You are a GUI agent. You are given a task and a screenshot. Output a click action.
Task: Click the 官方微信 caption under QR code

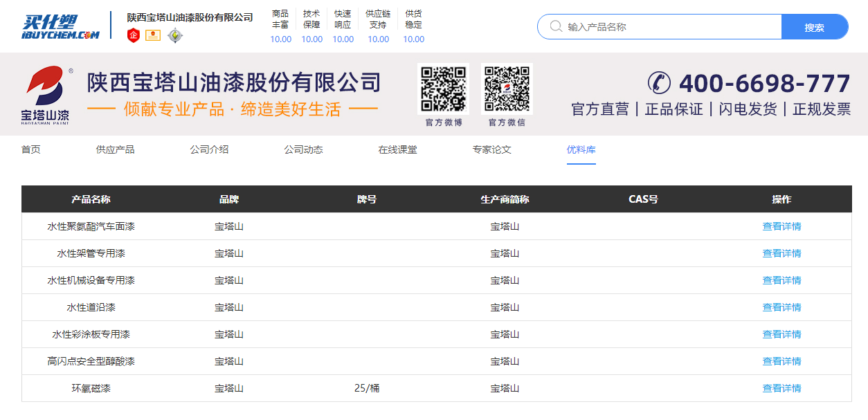click(x=507, y=122)
